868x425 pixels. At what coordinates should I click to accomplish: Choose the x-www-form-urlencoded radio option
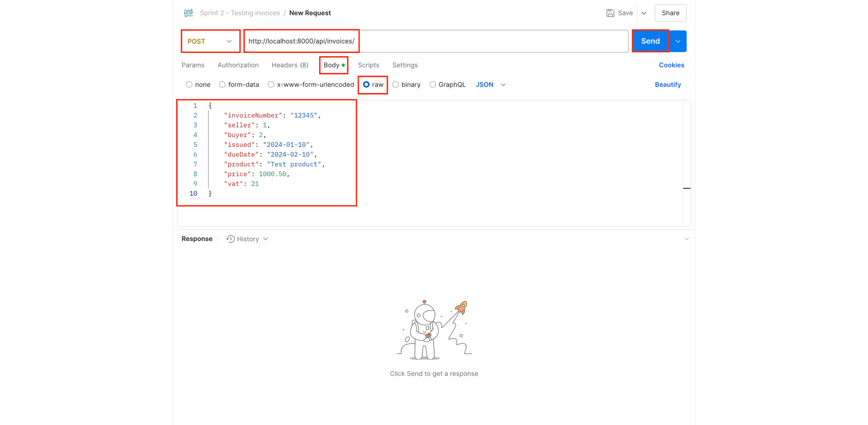tap(271, 85)
